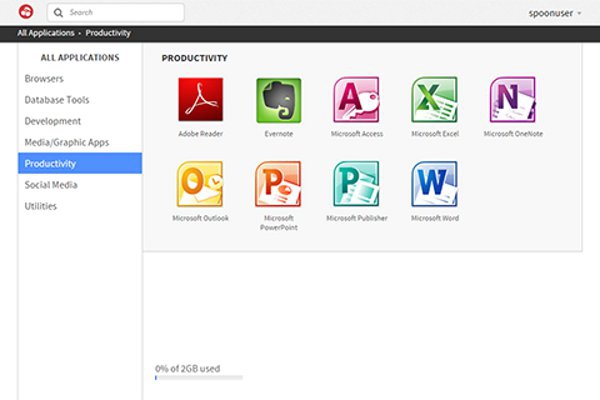
Task: Open the Microsoft OneNote icon
Action: [x=513, y=100]
